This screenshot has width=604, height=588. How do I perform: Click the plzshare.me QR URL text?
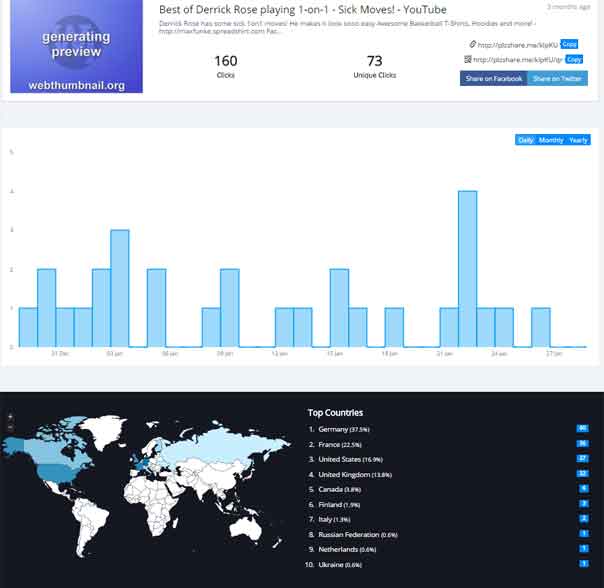coord(518,60)
